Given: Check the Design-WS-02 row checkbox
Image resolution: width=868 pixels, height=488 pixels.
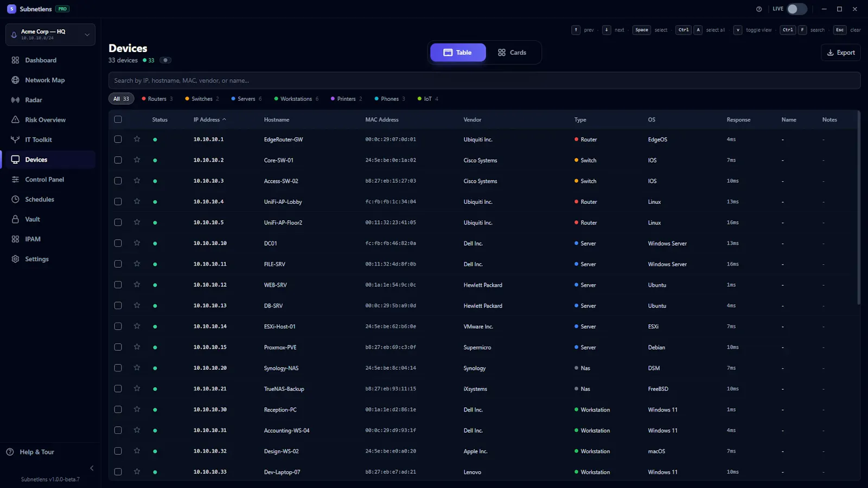Looking at the screenshot, I should (118, 451).
